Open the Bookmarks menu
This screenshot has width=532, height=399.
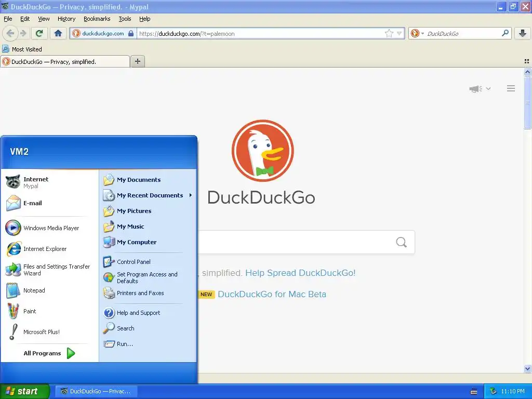click(x=97, y=19)
